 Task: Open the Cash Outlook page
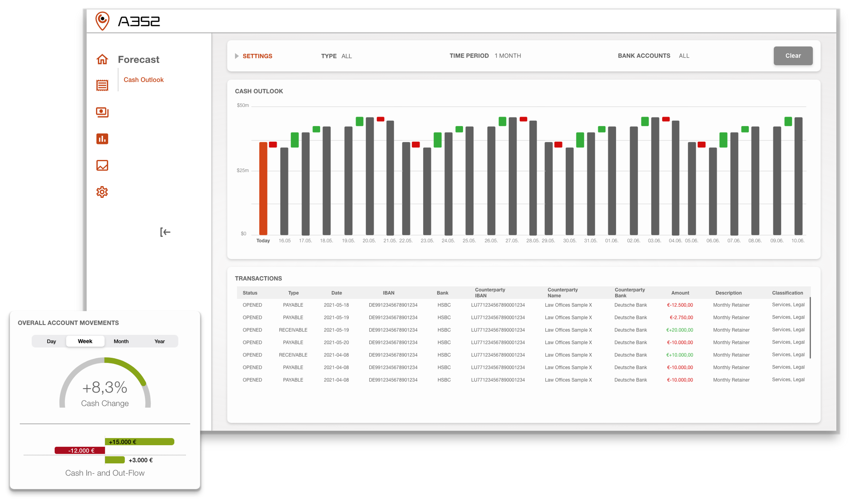(x=143, y=80)
